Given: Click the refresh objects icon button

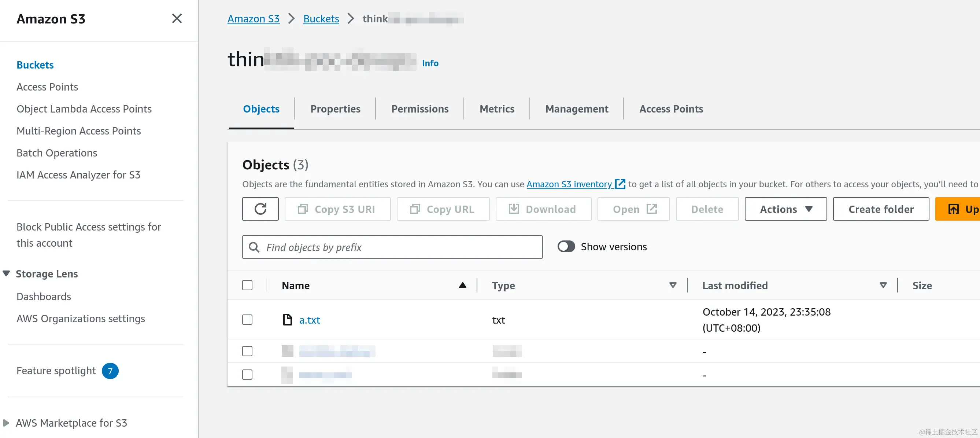Looking at the screenshot, I should 260,209.
